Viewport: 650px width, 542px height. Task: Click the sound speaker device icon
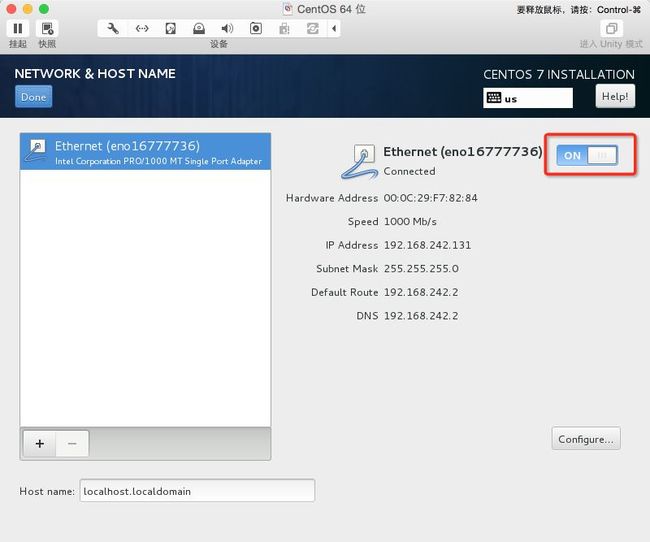pos(227,29)
